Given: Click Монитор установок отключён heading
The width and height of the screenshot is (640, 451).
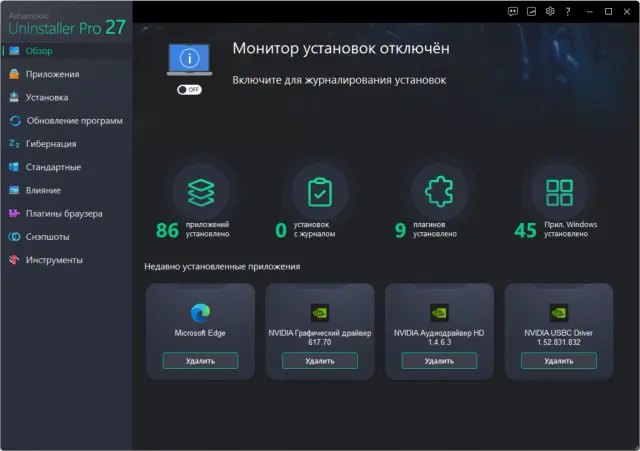Looking at the screenshot, I should [341, 49].
